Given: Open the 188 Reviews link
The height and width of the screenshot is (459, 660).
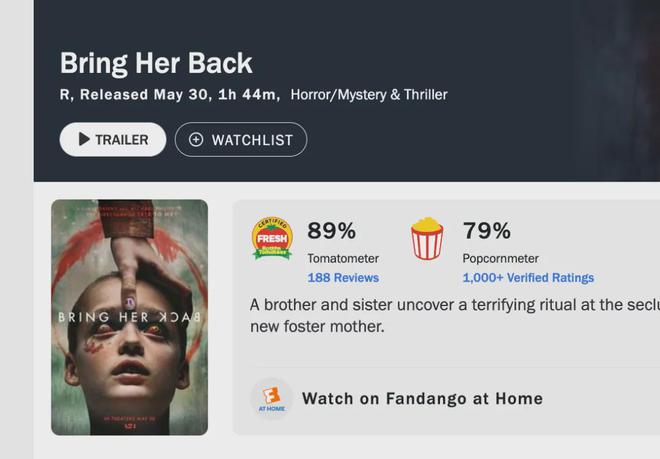Looking at the screenshot, I should tap(343, 278).
